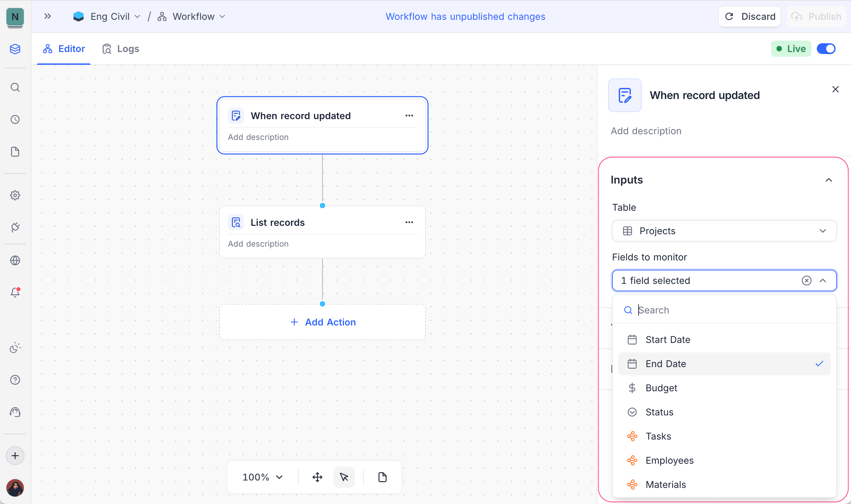This screenshot has width=851, height=504.
Task: Toggle the Live workflow switch off
Action: tap(826, 49)
